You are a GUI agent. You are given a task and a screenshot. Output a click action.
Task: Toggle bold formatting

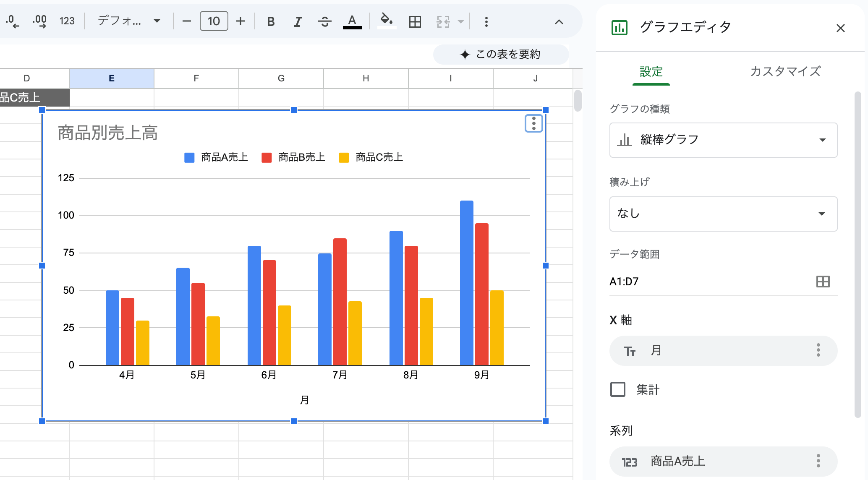click(271, 21)
